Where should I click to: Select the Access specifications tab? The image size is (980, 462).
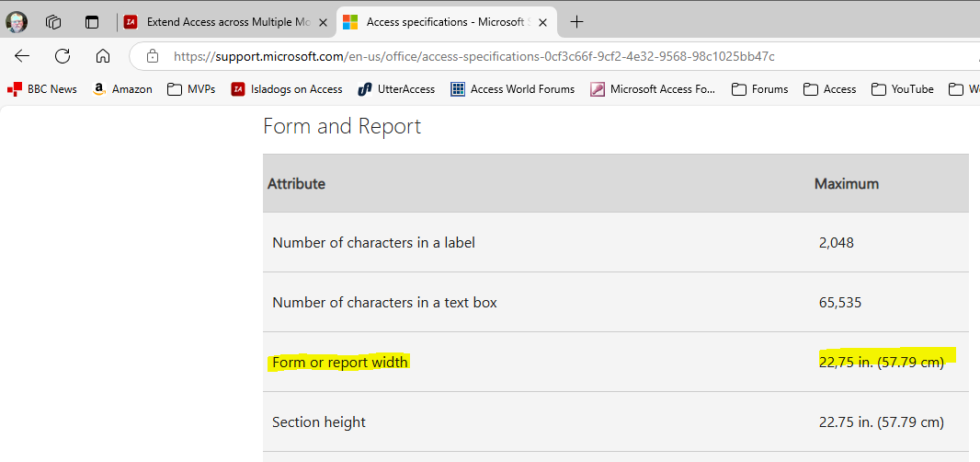tap(446, 22)
